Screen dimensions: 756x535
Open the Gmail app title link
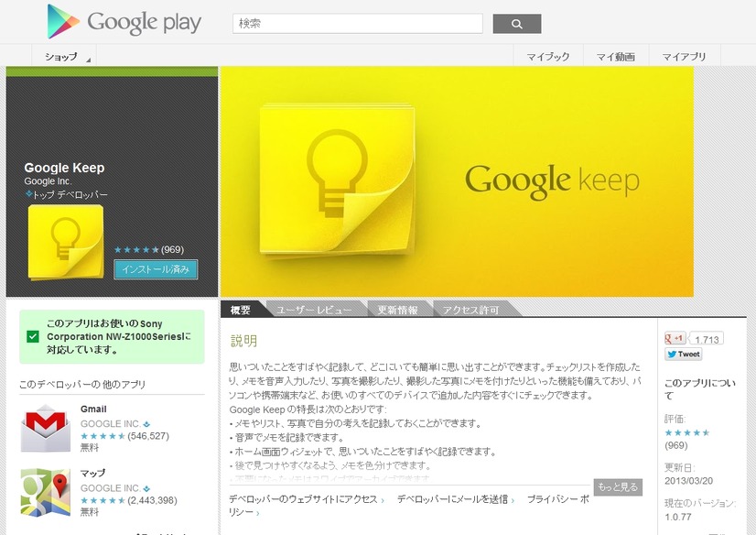tap(93, 409)
